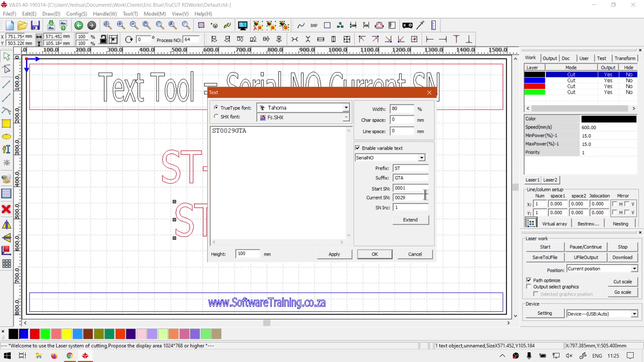Select the SHX font radio button
Image resolution: width=644 pixels, height=362 pixels.
coord(216,116)
